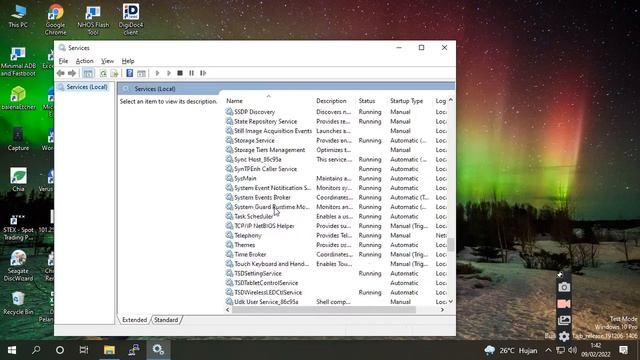The width and height of the screenshot is (640, 360).
Task: Select System Guard Runtime Monitor service
Action: pyautogui.click(x=336, y=207)
